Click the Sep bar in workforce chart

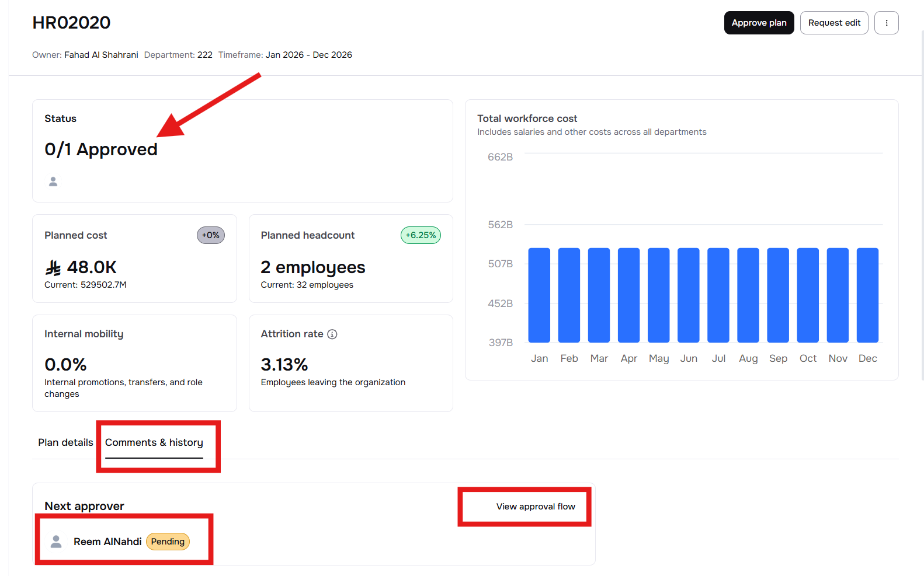click(x=778, y=295)
